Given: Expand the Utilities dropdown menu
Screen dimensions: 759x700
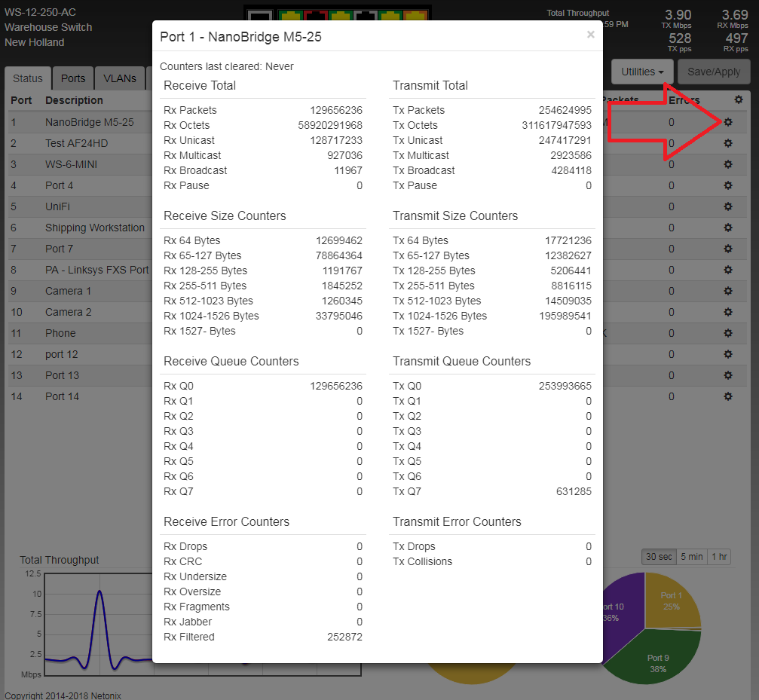Looking at the screenshot, I should pyautogui.click(x=642, y=72).
